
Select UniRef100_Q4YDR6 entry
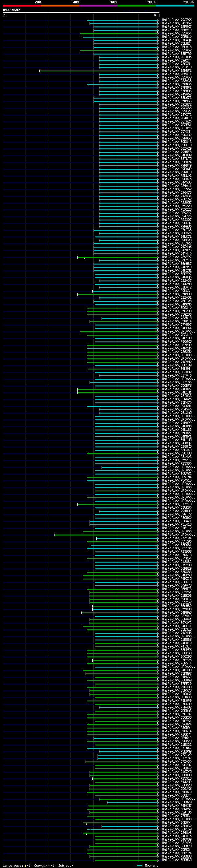(177, 250)
